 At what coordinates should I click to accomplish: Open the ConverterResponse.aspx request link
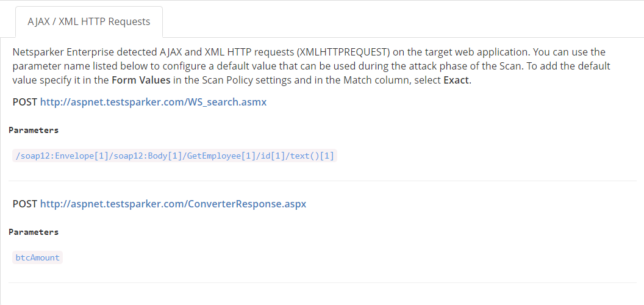173,204
